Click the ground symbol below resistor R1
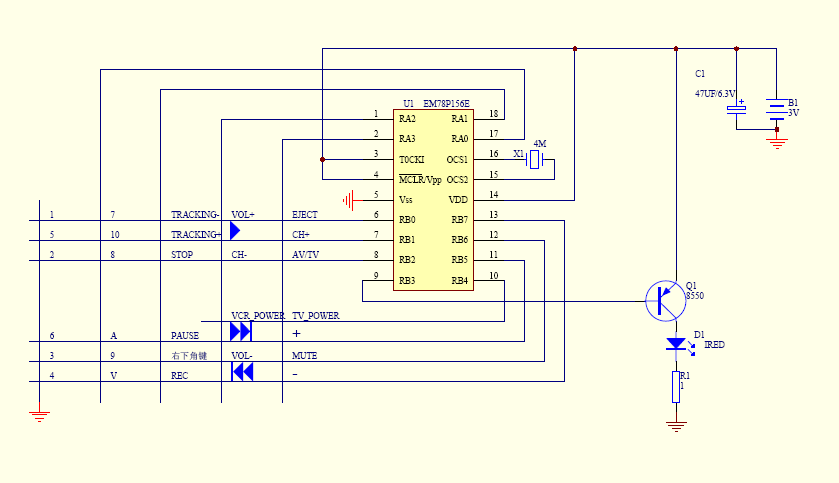The image size is (839, 483). (676, 426)
